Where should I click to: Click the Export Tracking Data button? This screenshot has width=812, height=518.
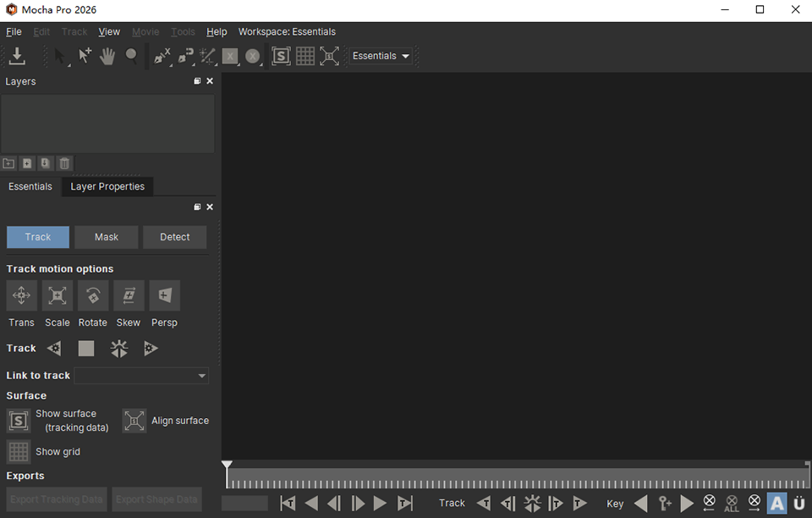coord(57,499)
